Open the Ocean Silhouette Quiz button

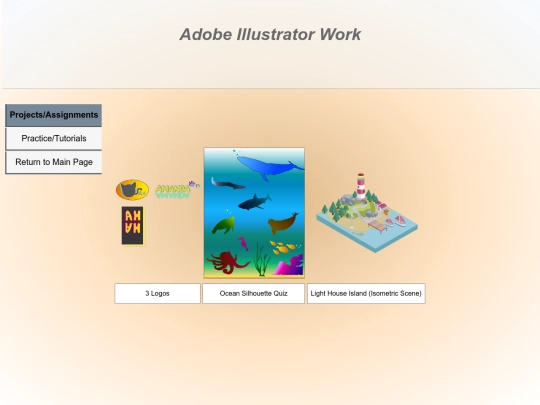pos(253,293)
